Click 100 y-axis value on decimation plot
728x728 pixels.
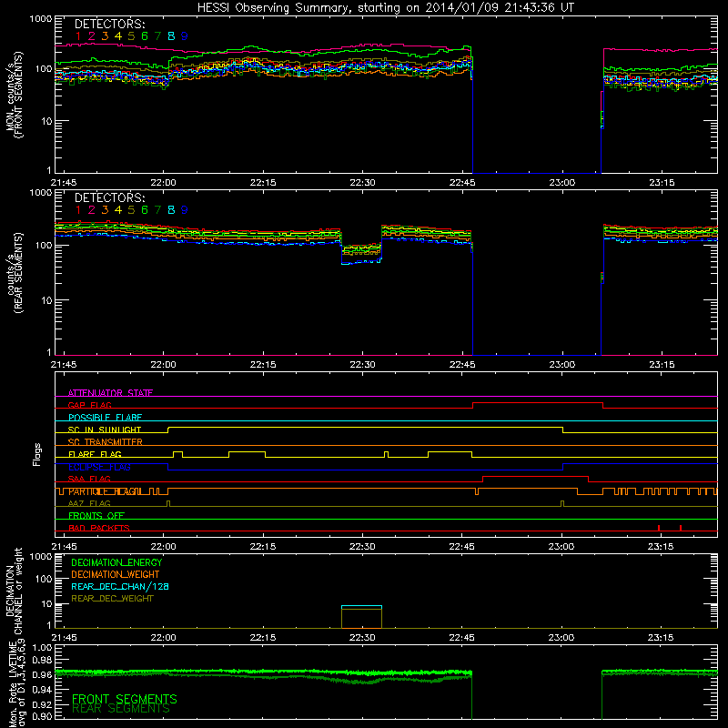[x=43, y=579]
